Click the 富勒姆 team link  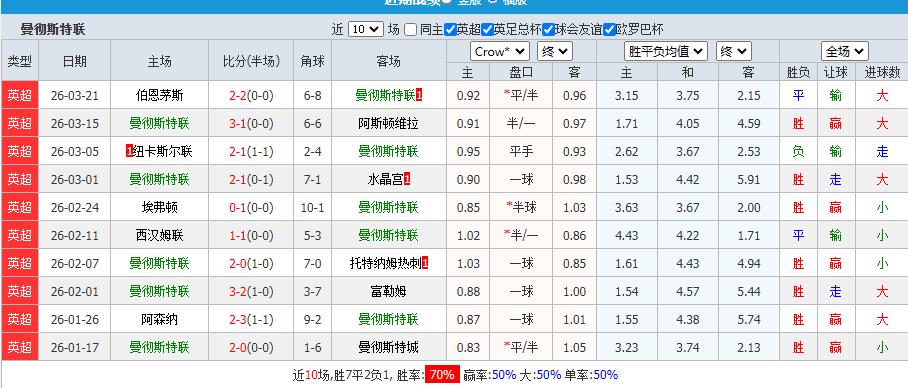point(389,291)
